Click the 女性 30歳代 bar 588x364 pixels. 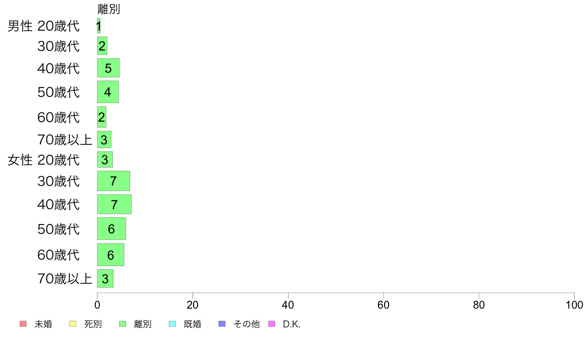click(114, 181)
